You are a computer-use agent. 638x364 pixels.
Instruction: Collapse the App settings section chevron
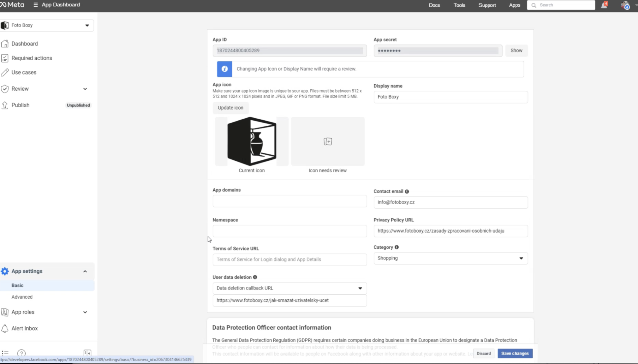coord(85,271)
